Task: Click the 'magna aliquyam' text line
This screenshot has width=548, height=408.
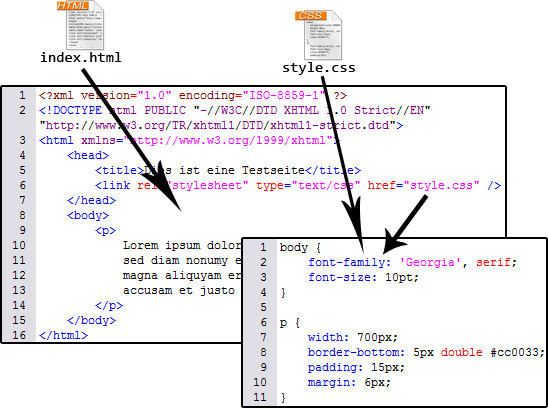Action: point(182,275)
